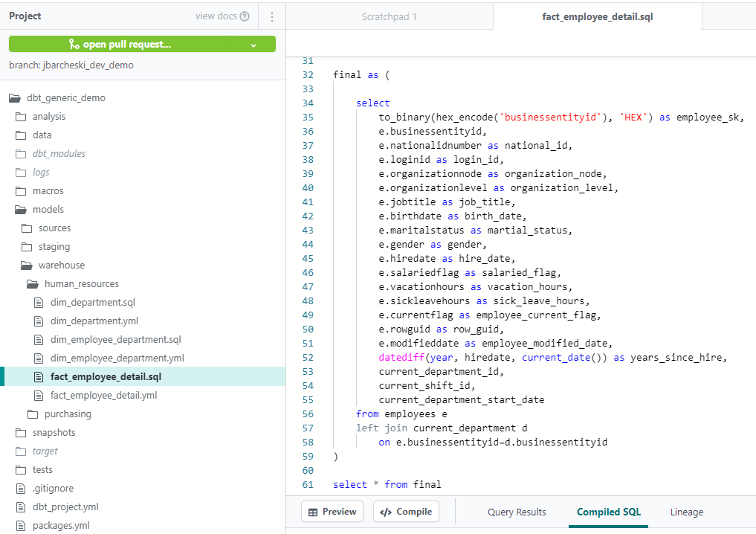Open the pull request dropdown arrow

pos(253,45)
